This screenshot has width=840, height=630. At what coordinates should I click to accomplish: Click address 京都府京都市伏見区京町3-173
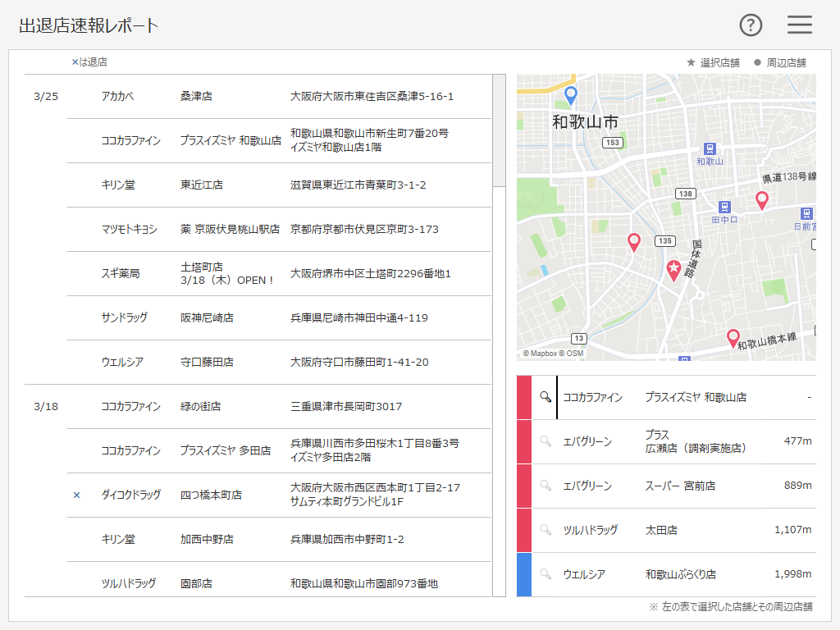pos(364,230)
